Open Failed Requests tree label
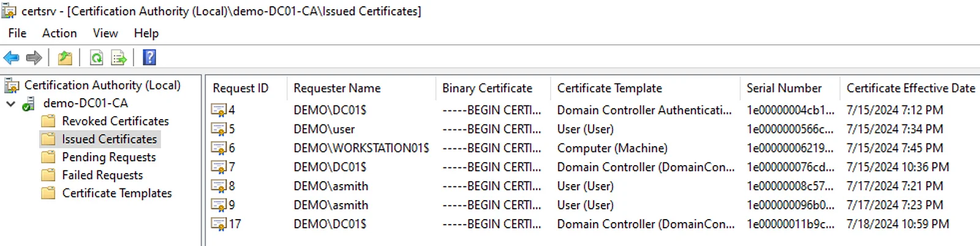 pyautogui.click(x=102, y=175)
